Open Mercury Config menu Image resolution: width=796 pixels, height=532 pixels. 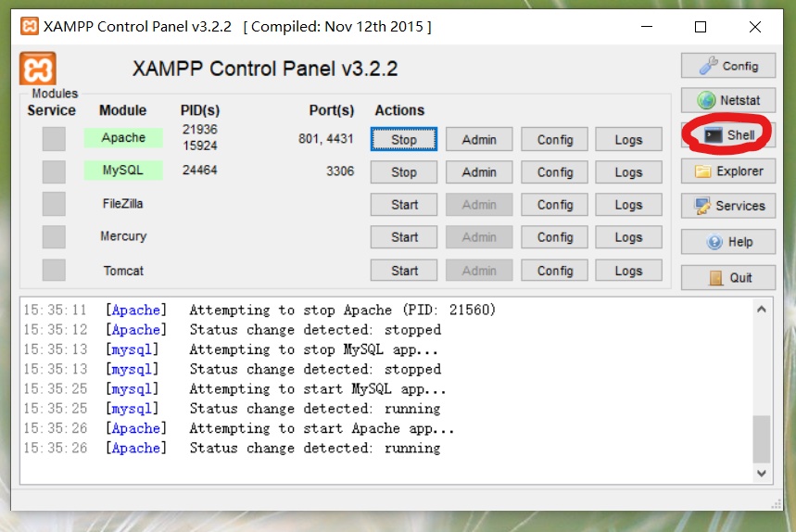[554, 237]
